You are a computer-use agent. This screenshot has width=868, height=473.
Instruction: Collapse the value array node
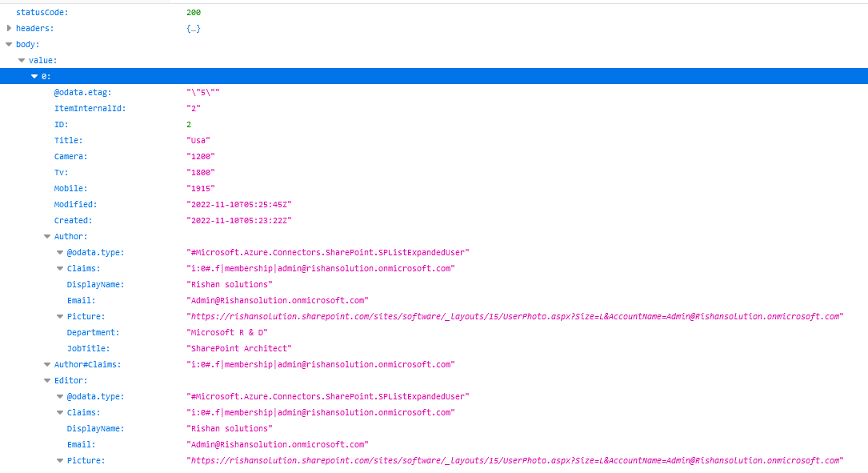(x=22, y=60)
